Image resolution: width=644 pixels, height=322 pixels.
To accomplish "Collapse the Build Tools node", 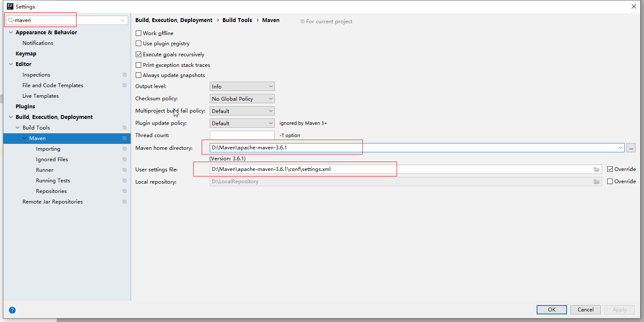I will pyautogui.click(x=18, y=128).
